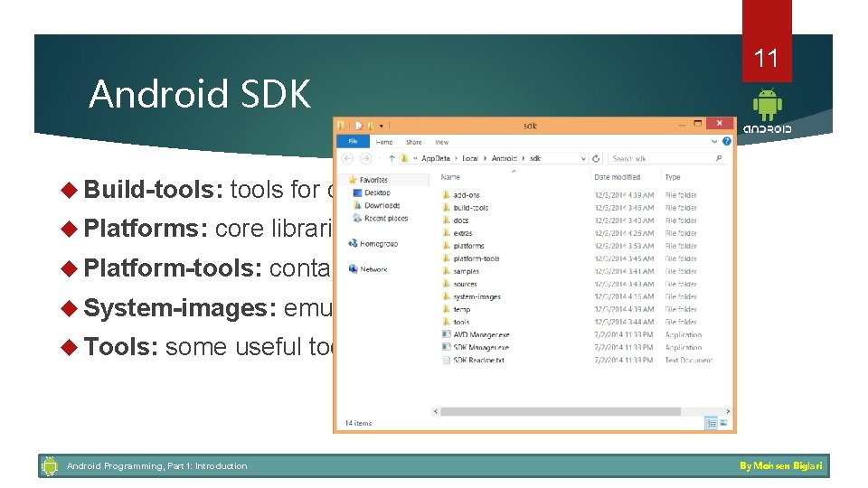Viewport: 868px width, 488px height.
Task: Open the Home ribbon tab
Action: (x=384, y=142)
